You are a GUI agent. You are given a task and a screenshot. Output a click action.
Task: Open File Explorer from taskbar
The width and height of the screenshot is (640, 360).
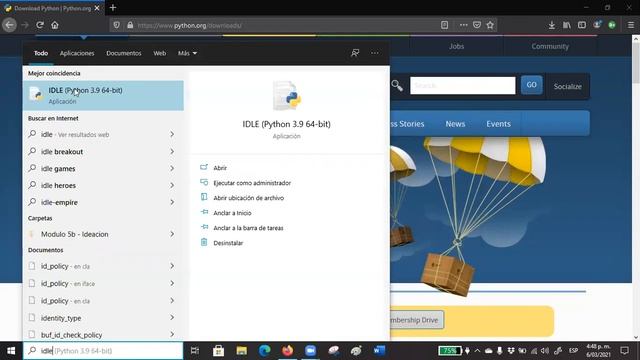[242, 351]
